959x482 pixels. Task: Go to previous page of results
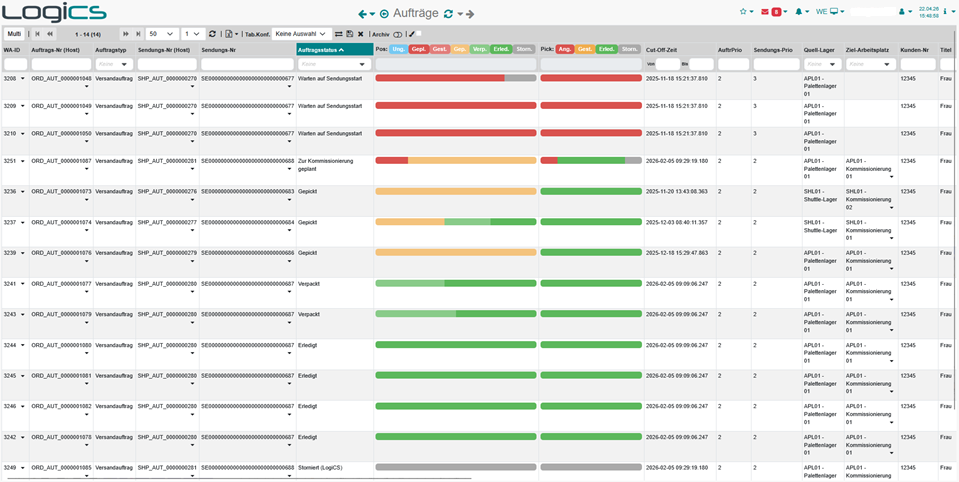click(x=50, y=34)
